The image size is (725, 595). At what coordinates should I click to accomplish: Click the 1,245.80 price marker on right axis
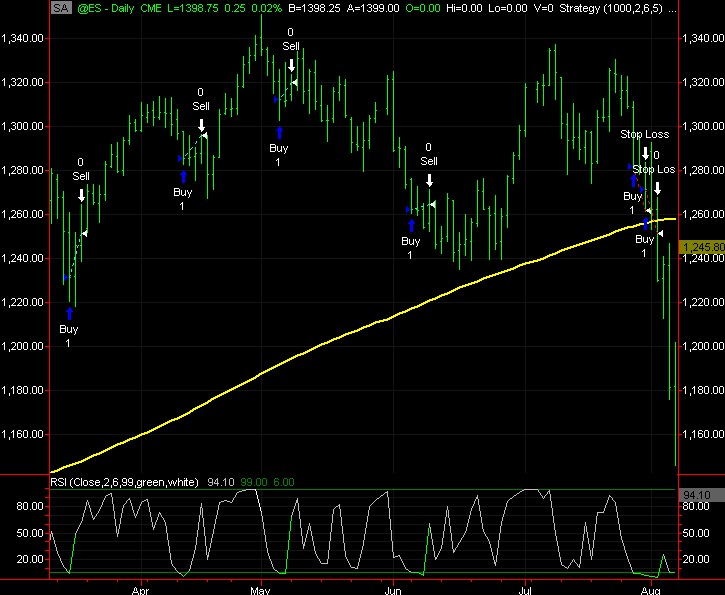click(x=702, y=247)
